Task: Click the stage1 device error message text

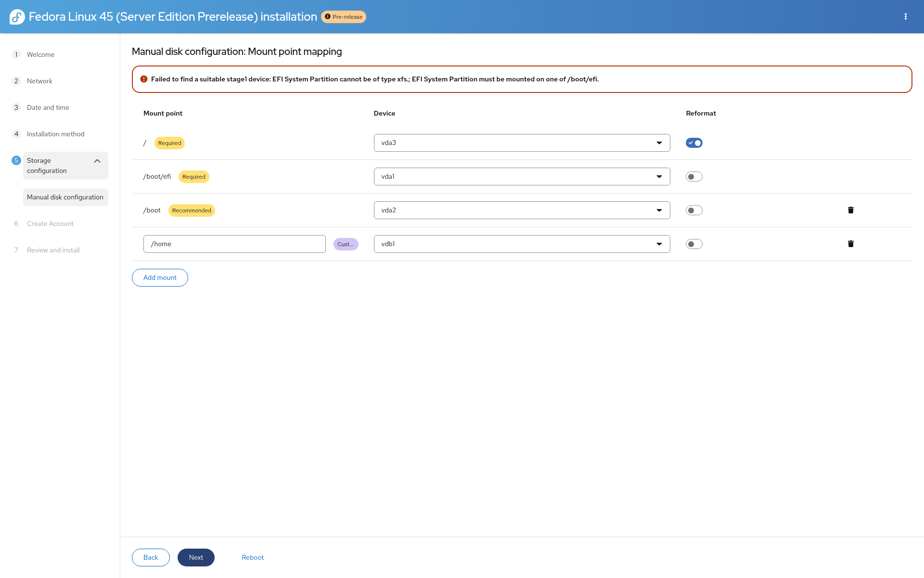Action: (x=375, y=79)
